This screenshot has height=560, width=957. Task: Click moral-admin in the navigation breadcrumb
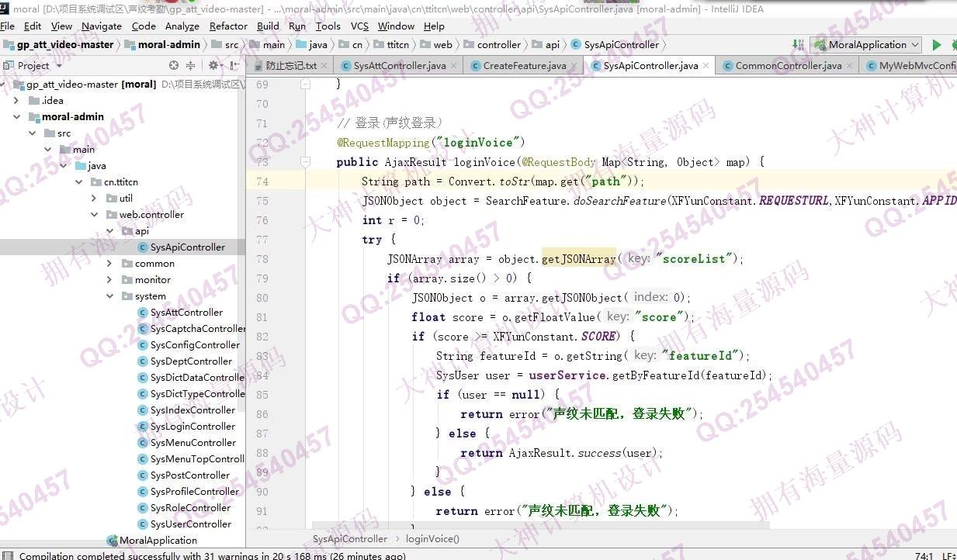point(161,45)
